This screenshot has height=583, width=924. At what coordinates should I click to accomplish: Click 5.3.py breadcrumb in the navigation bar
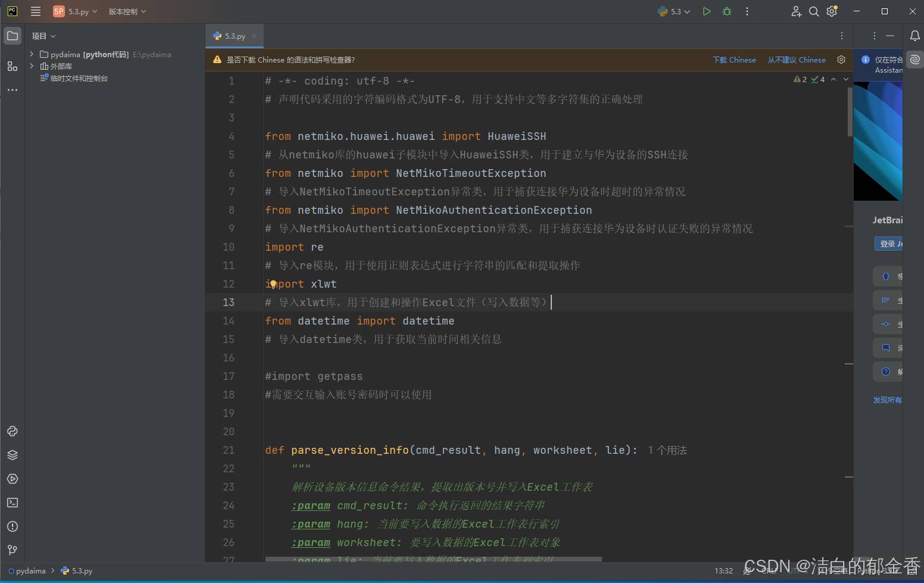pos(77,570)
